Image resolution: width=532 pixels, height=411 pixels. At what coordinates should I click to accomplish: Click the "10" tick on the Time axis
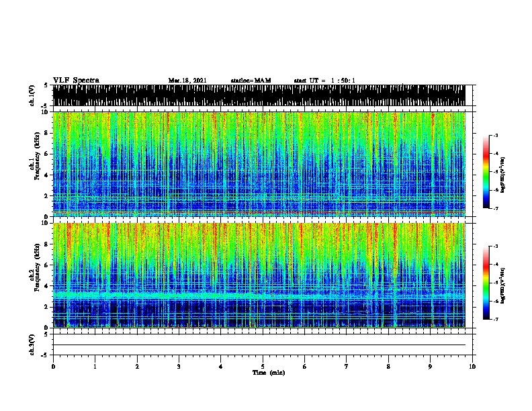pos(472,367)
